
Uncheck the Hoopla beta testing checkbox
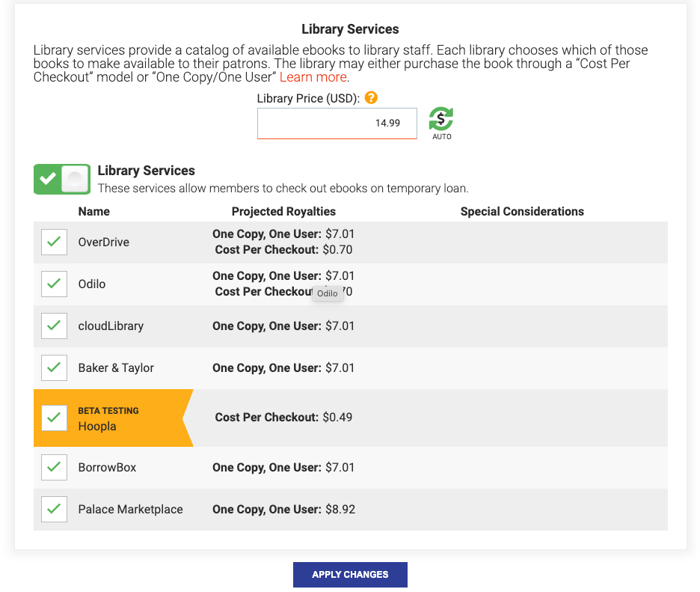click(54, 418)
